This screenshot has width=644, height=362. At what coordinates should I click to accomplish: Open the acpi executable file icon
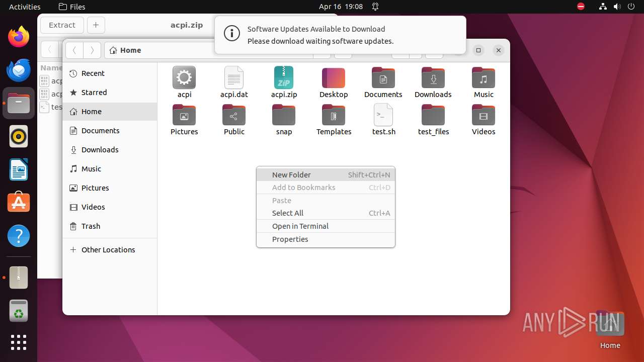click(184, 77)
